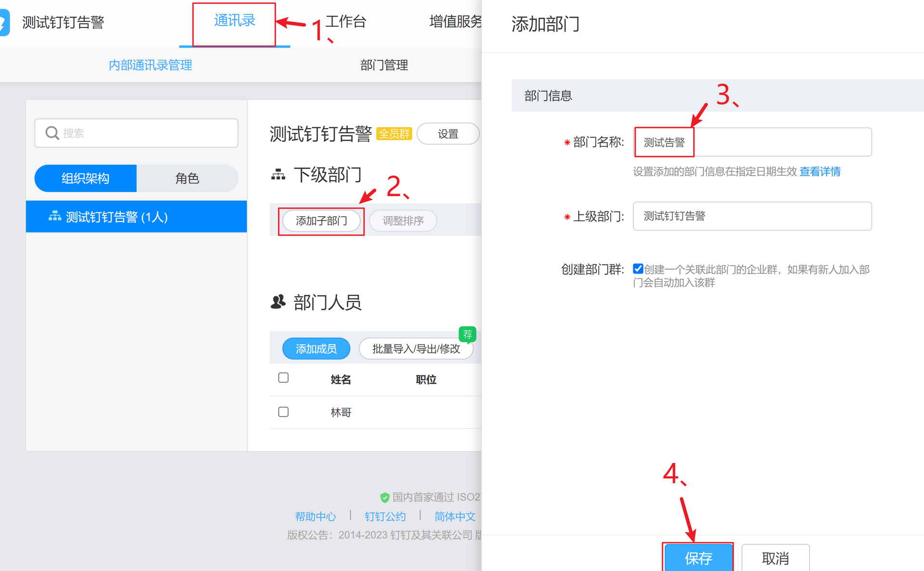Image resolution: width=924 pixels, height=571 pixels.
Task: Open the 通讯录 top tab
Action: tap(234, 21)
